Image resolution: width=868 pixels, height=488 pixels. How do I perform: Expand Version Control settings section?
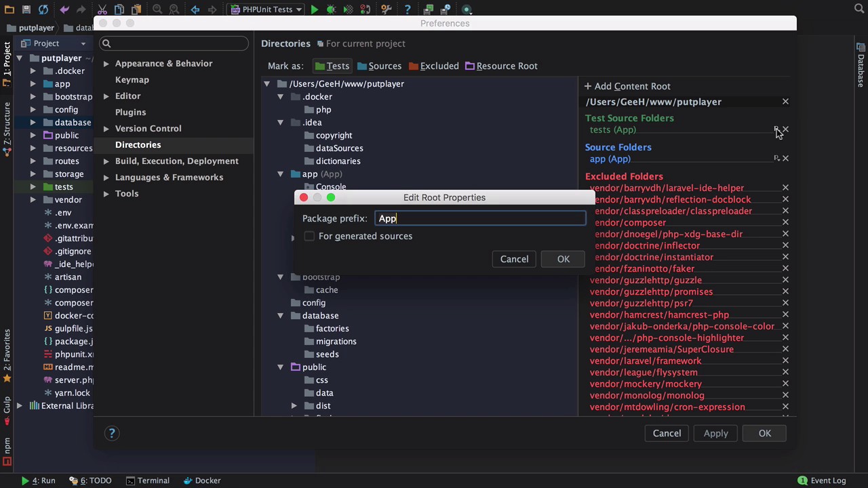tap(106, 129)
